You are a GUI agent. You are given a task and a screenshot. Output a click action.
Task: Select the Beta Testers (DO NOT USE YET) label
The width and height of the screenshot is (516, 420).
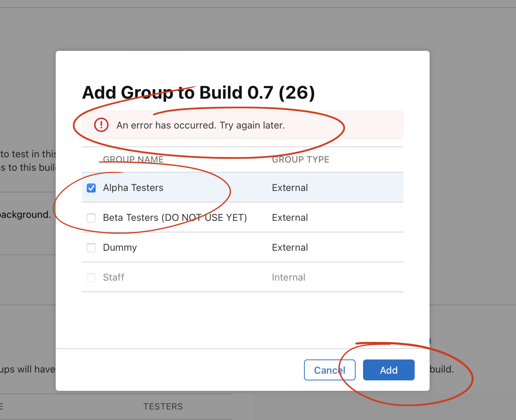coord(175,217)
